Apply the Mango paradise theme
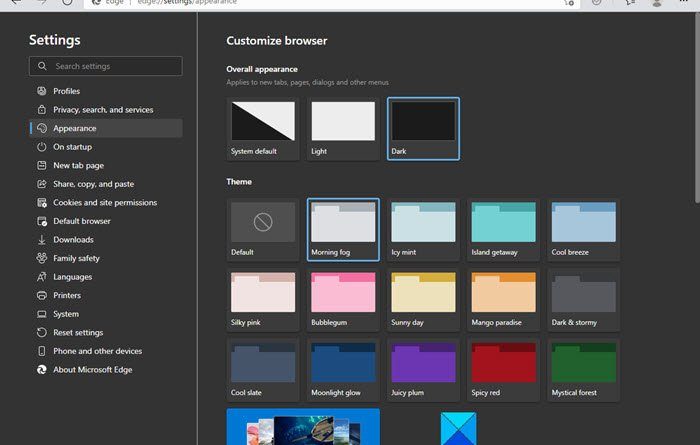The image size is (700, 445). [504, 300]
